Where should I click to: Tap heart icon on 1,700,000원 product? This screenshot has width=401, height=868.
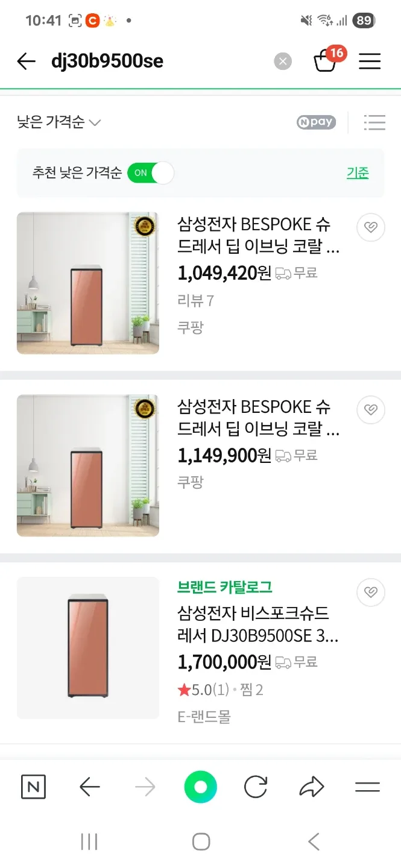(x=371, y=593)
